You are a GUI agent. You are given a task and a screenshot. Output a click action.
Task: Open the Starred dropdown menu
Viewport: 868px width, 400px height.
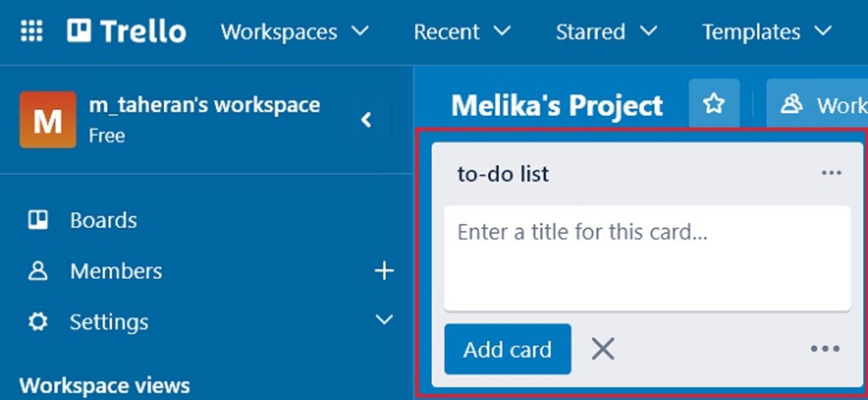tap(606, 32)
